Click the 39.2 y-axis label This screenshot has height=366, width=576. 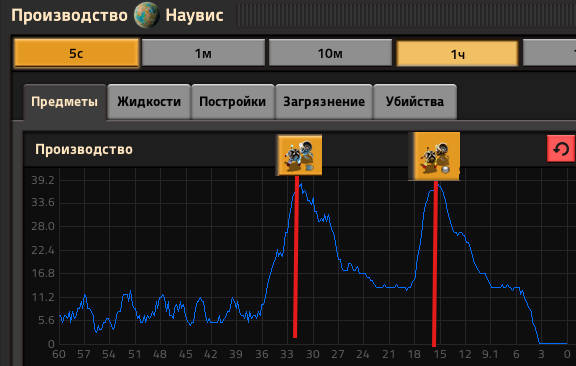(x=43, y=180)
